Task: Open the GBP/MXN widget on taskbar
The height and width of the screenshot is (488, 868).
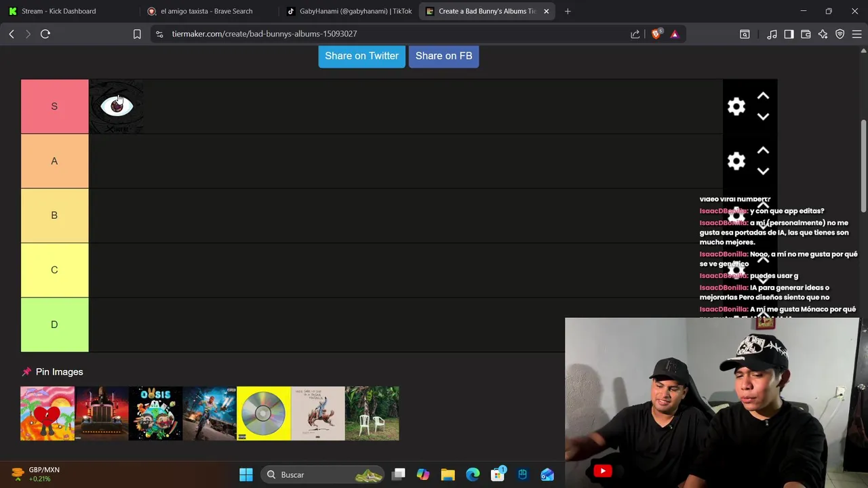Action: click(x=37, y=474)
